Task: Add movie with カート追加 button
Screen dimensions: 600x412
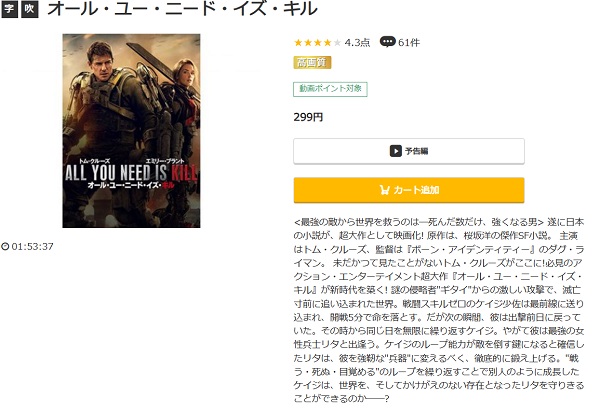Action: click(409, 190)
